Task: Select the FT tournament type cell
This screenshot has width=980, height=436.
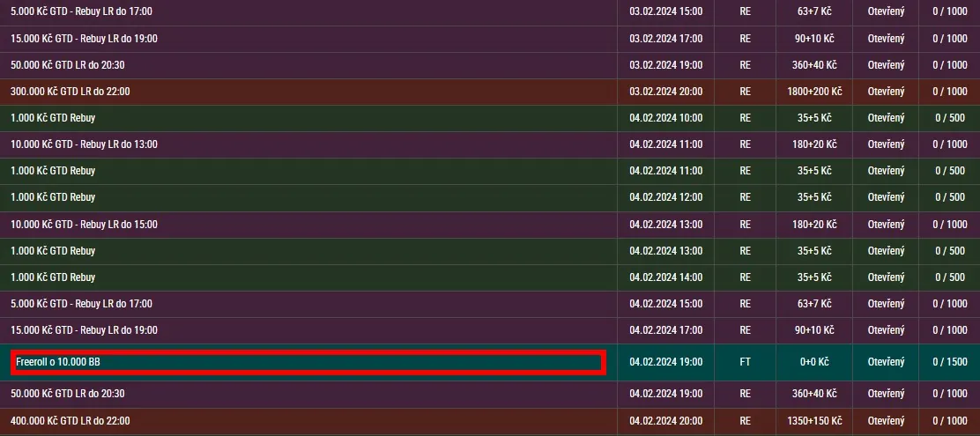Action: [745, 362]
